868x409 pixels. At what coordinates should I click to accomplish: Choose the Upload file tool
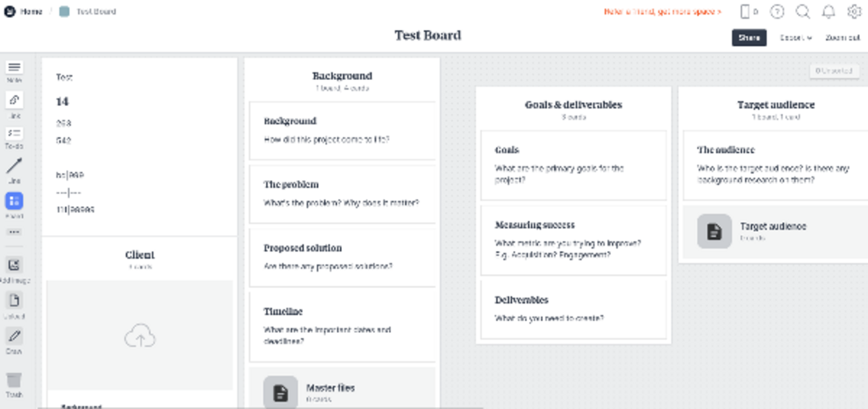14,301
